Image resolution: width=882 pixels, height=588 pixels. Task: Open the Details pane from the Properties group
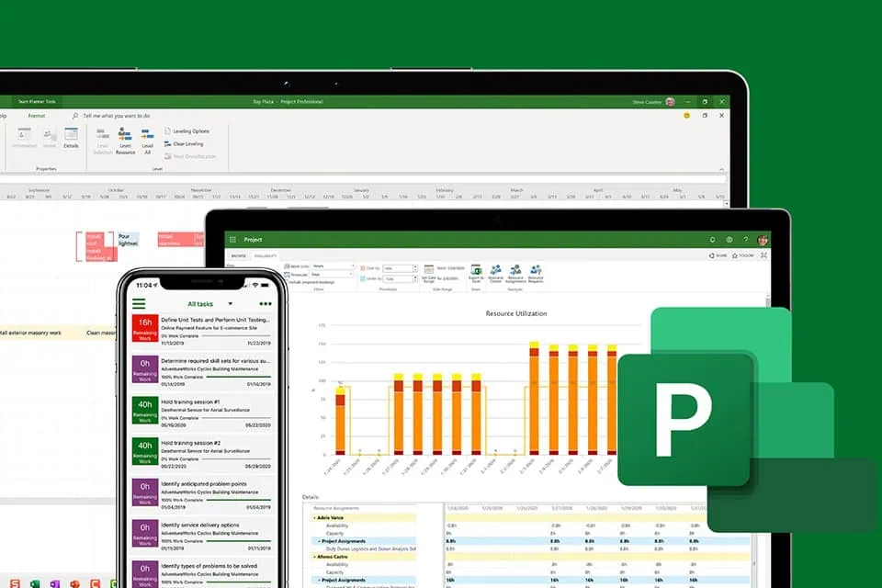(x=71, y=140)
